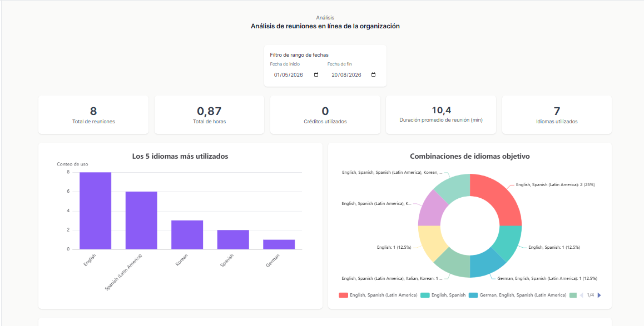Click the Spanish (Latin America) bar
The height and width of the screenshot is (326, 644).
pos(141,220)
